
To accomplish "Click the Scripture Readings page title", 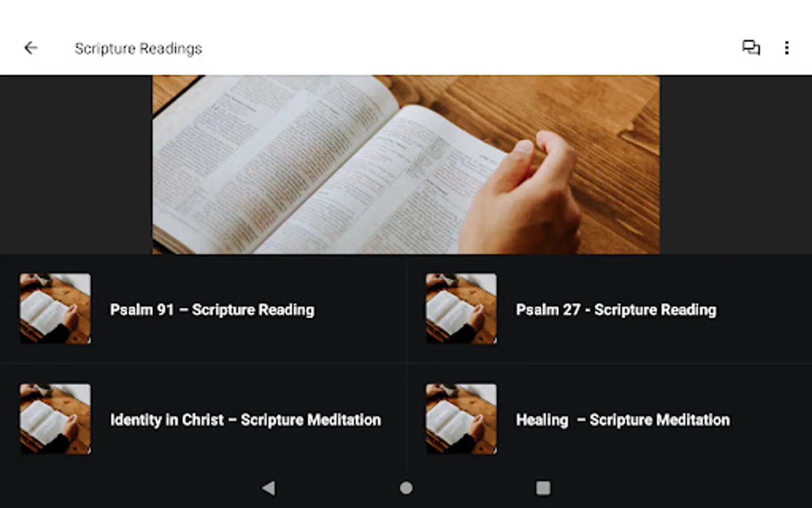I will pyautogui.click(x=138, y=49).
